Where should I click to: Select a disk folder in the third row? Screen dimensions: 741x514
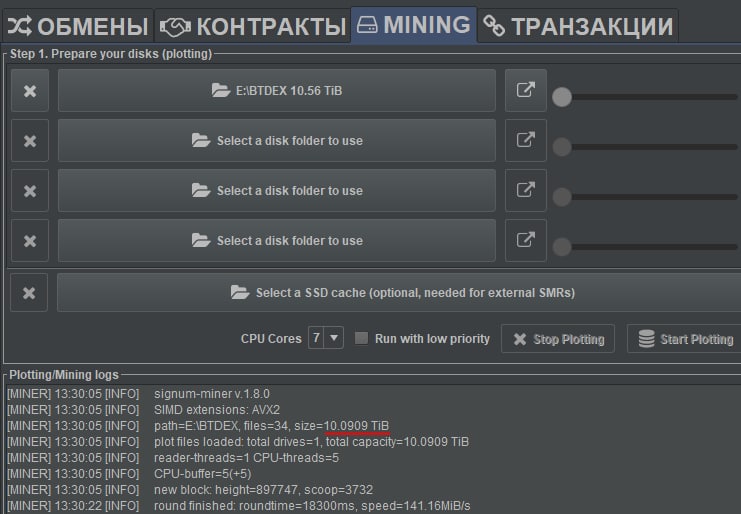click(277, 191)
